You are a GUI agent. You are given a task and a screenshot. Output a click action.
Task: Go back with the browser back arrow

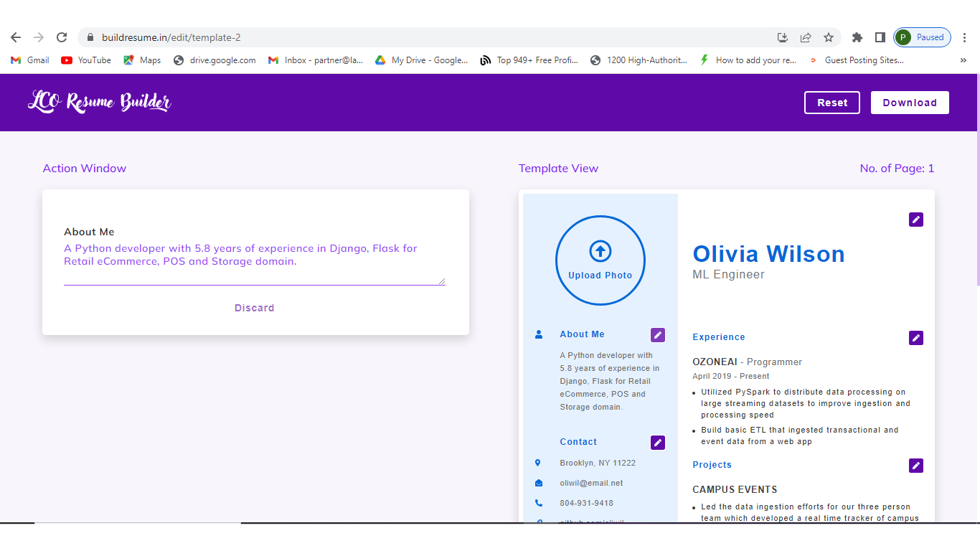click(x=16, y=37)
